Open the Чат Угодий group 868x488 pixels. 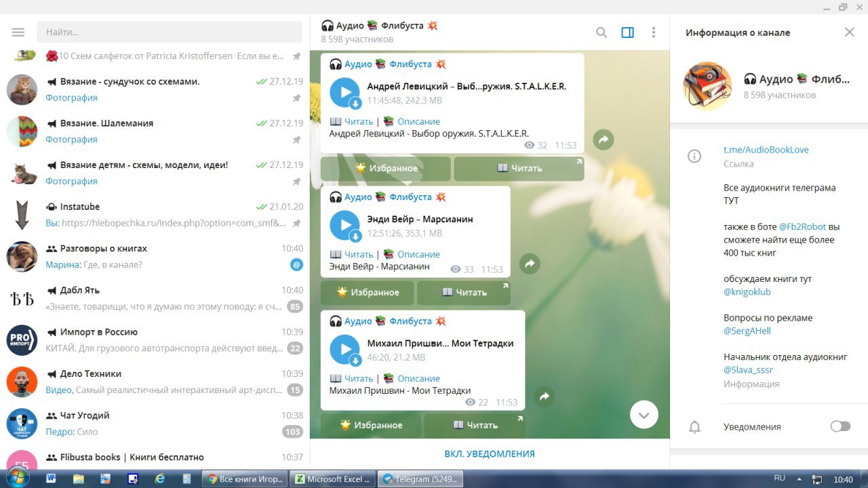155,424
